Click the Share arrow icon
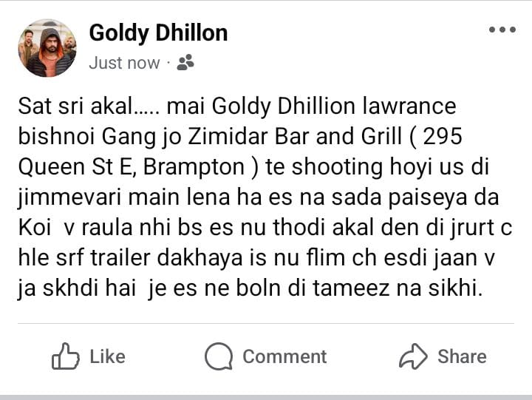This screenshot has height=400, width=532. pos(413,356)
